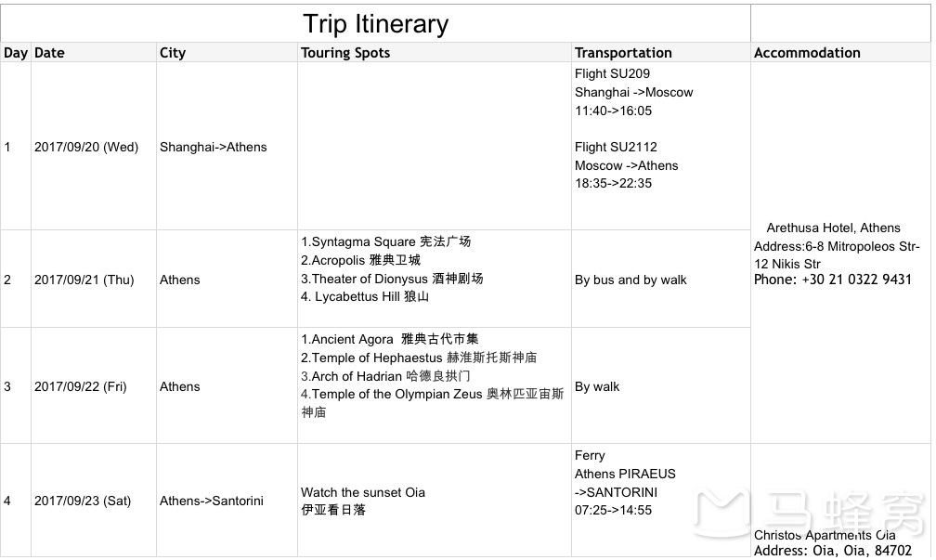Select the Accommodation header cell
The width and height of the screenshot is (936, 560).
point(839,53)
